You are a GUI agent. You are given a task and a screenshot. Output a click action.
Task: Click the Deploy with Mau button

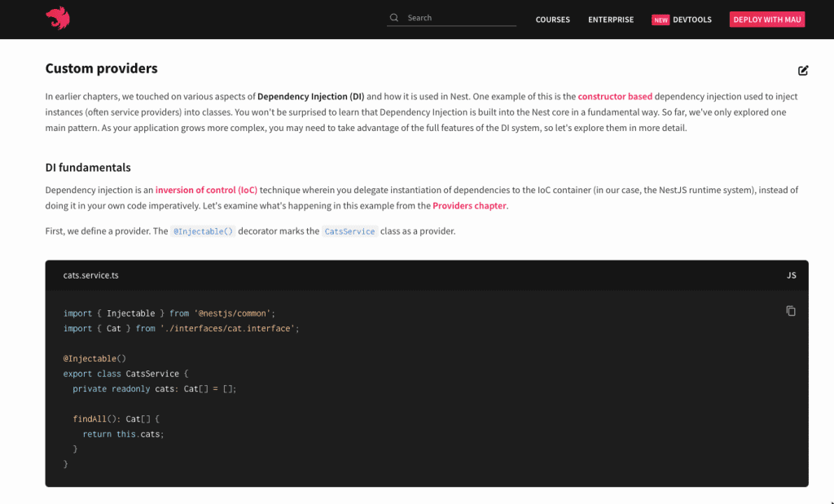click(x=767, y=20)
